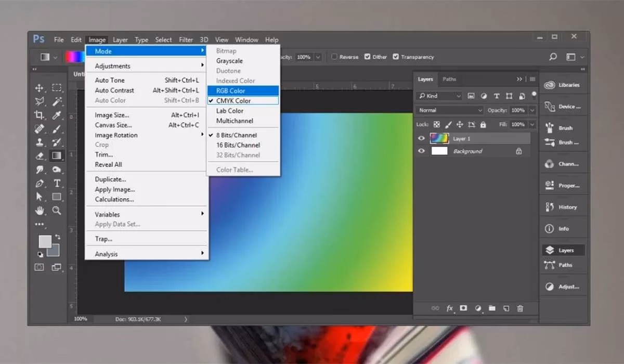Screen dimensions: 624x364
Task: Click the Layer 1 thumbnail
Action: (x=439, y=138)
